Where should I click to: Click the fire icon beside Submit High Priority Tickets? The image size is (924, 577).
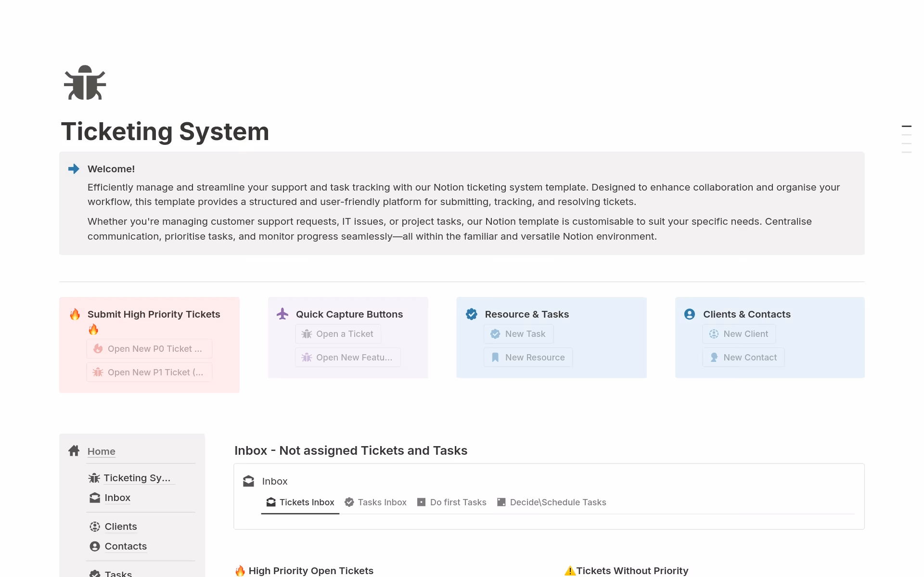tap(75, 314)
